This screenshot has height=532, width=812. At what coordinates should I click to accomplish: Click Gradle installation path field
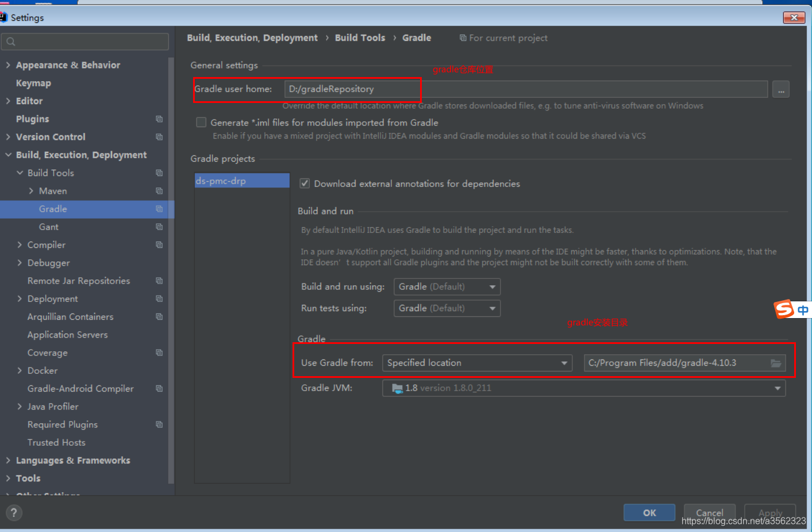684,363
